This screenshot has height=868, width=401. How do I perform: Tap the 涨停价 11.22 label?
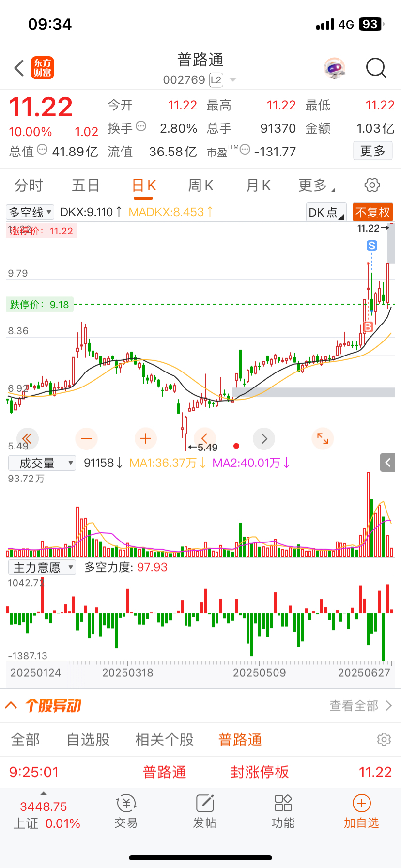tap(42, 231)
